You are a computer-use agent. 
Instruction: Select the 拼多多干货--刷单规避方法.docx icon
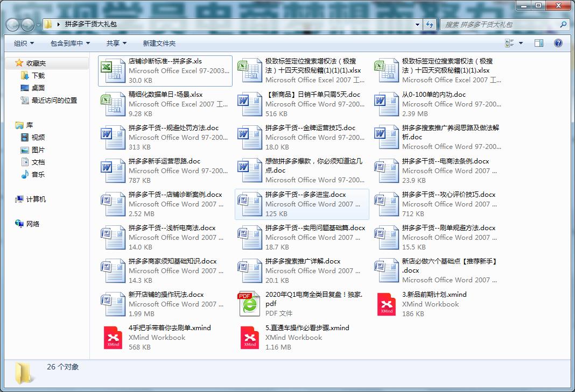coord(387,237)
